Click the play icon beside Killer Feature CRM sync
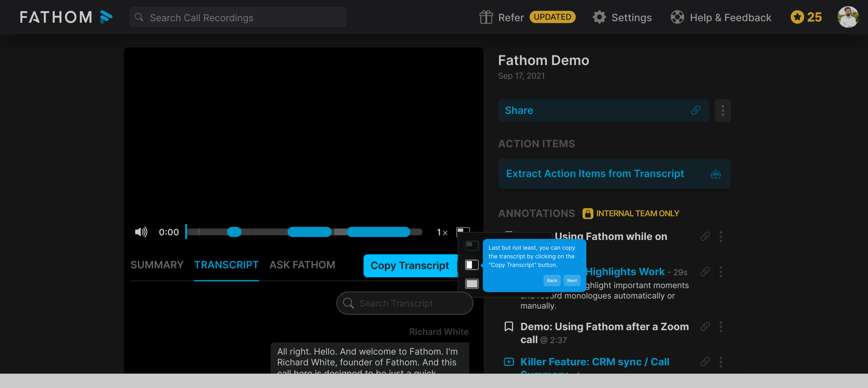 point(509,362)
